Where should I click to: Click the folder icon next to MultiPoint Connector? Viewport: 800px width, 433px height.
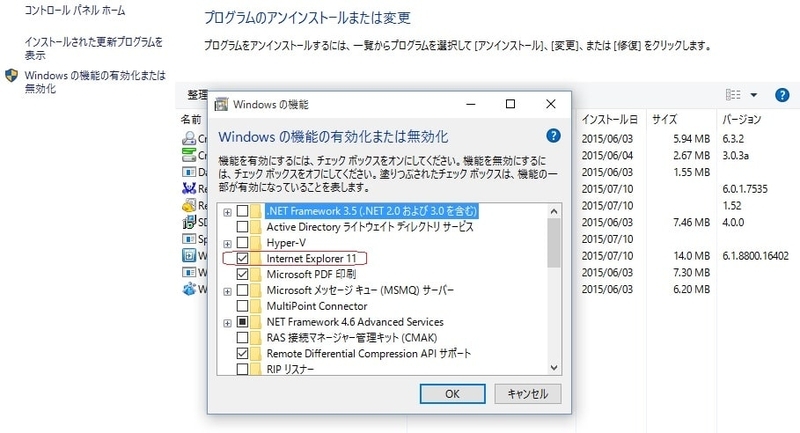[256, 306]
